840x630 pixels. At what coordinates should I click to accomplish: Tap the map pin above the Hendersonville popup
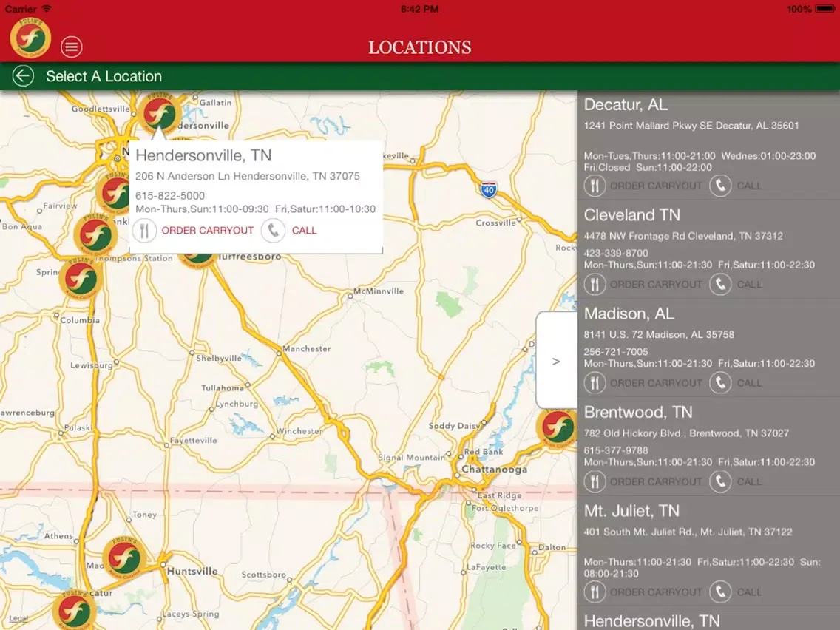pos(159,113)
